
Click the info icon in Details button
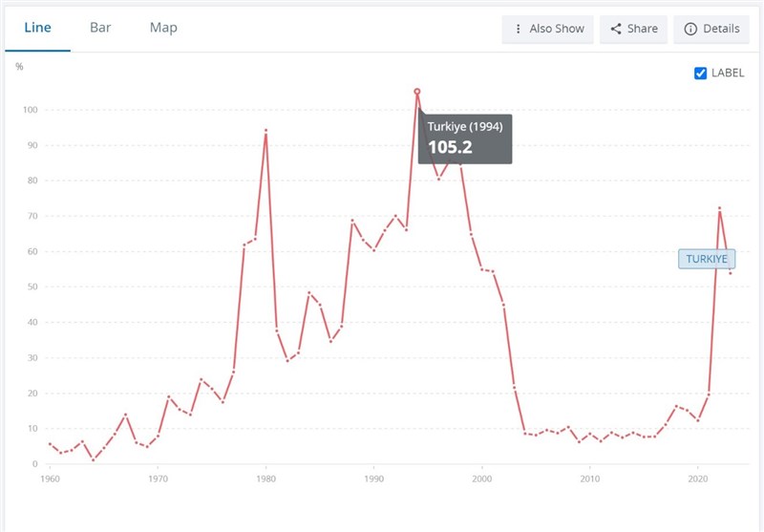point(690,29)
